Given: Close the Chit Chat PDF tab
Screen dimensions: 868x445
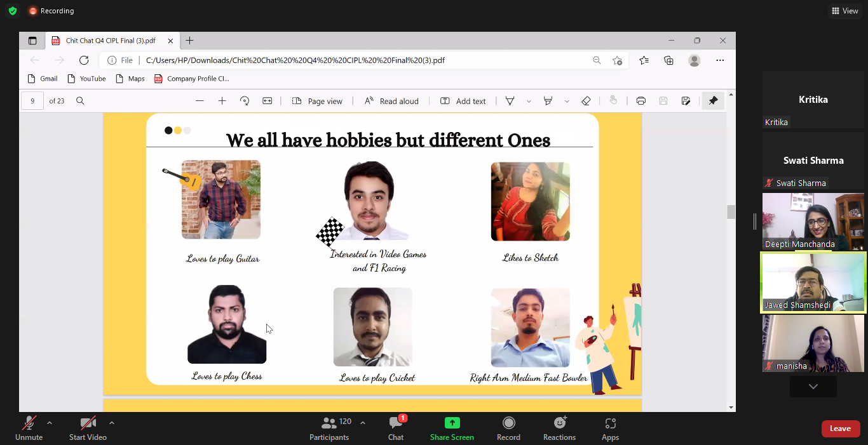Looking at the screenshot, I should 170,41.
